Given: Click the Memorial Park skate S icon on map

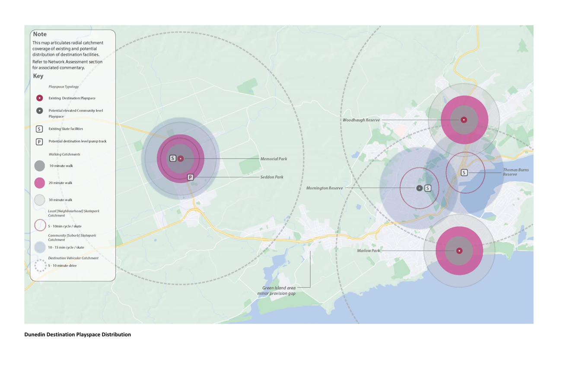Looking at the screenshot, I should pyautogui.click(x=172, y=159).
